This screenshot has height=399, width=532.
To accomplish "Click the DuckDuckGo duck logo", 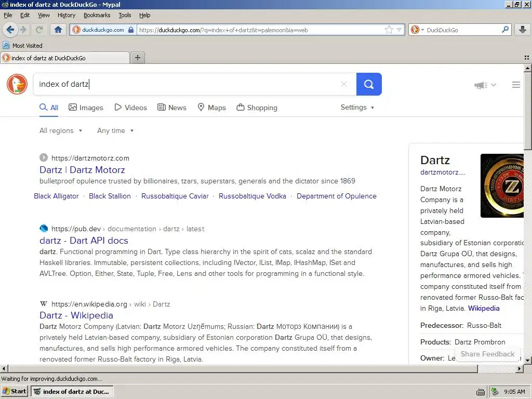I will click(17, 84).
